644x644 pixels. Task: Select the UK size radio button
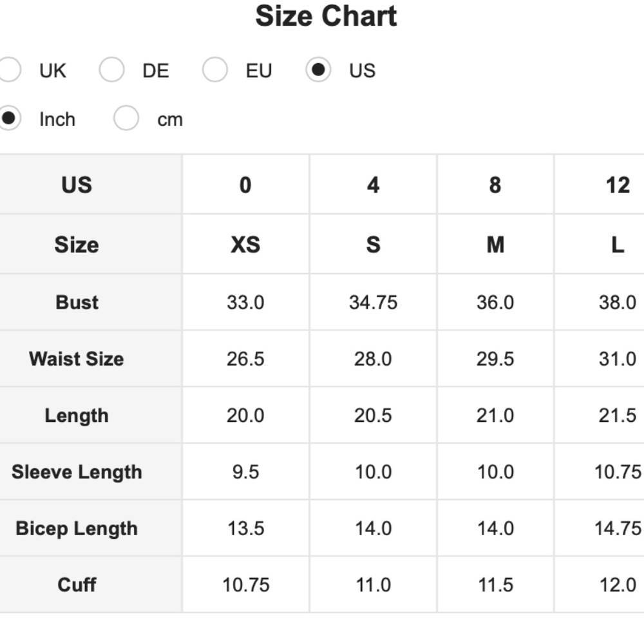(x=9, y=70)
